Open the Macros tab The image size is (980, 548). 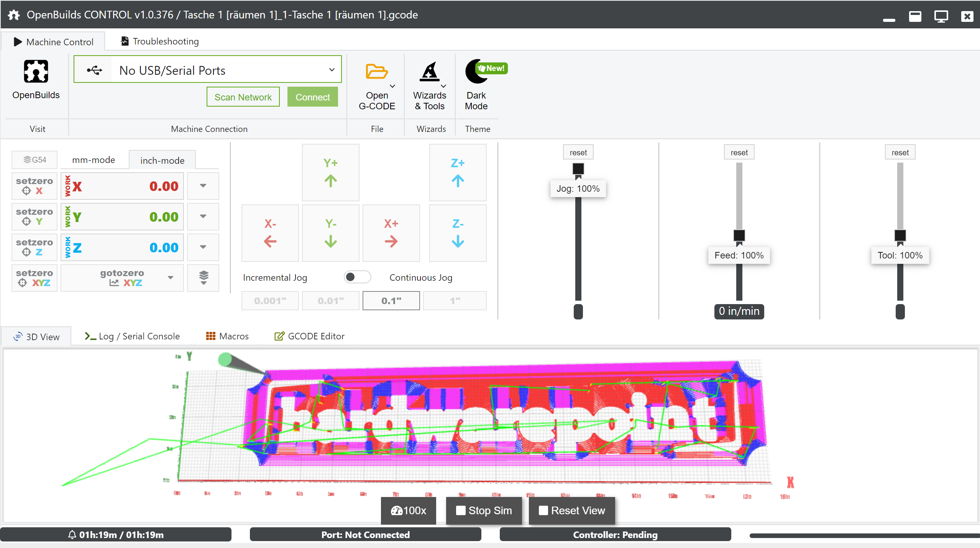coord(227,336)
